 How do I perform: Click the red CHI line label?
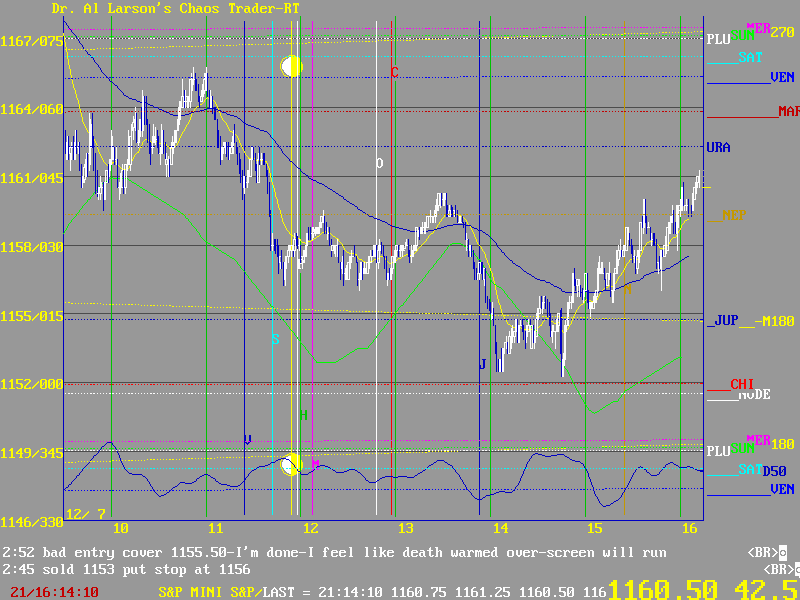741,384
